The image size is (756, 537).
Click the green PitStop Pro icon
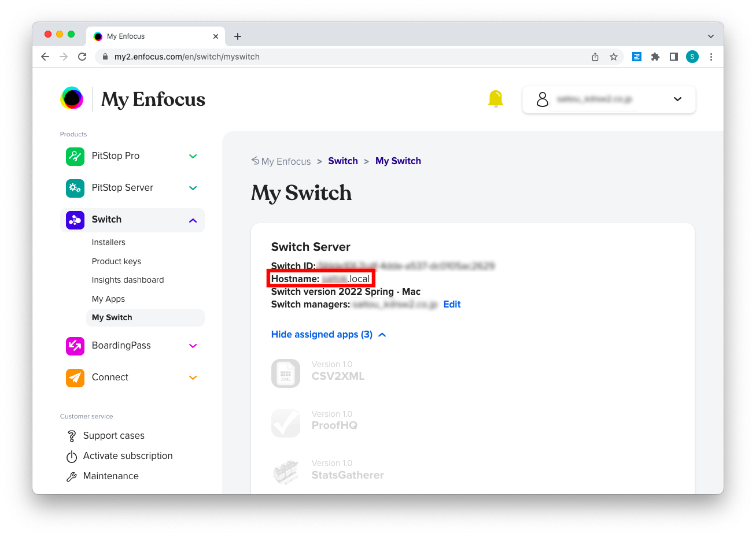[75, 156]
